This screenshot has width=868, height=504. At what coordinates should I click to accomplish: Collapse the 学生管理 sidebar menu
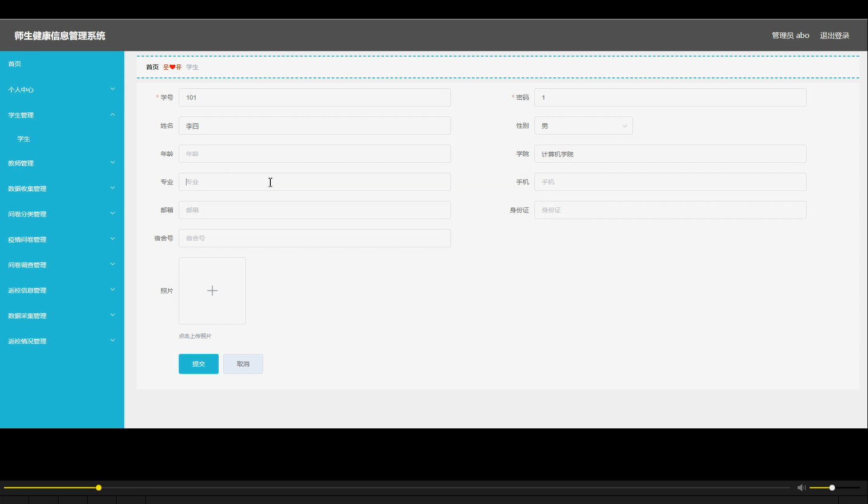(x=62, y=115)
